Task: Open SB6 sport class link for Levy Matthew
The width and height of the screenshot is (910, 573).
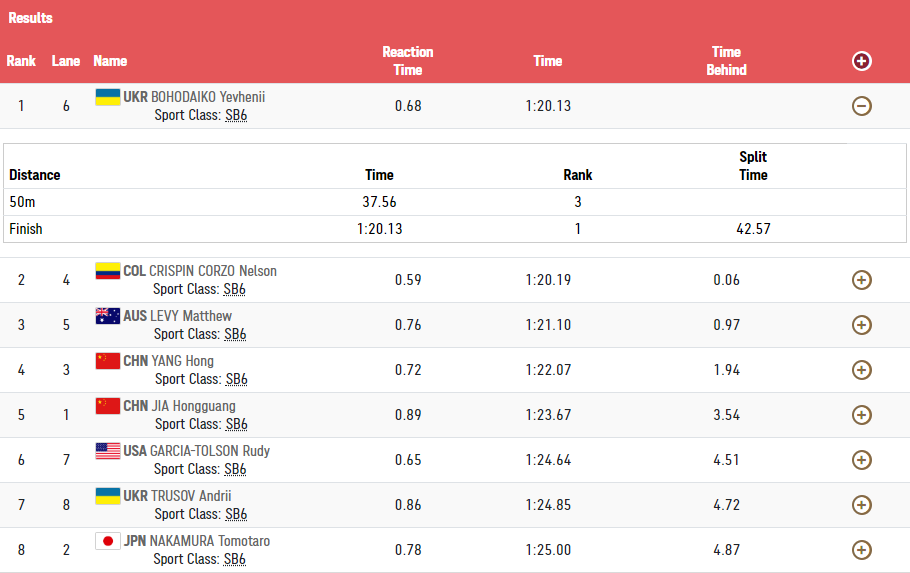Action: tap(236, 334)
